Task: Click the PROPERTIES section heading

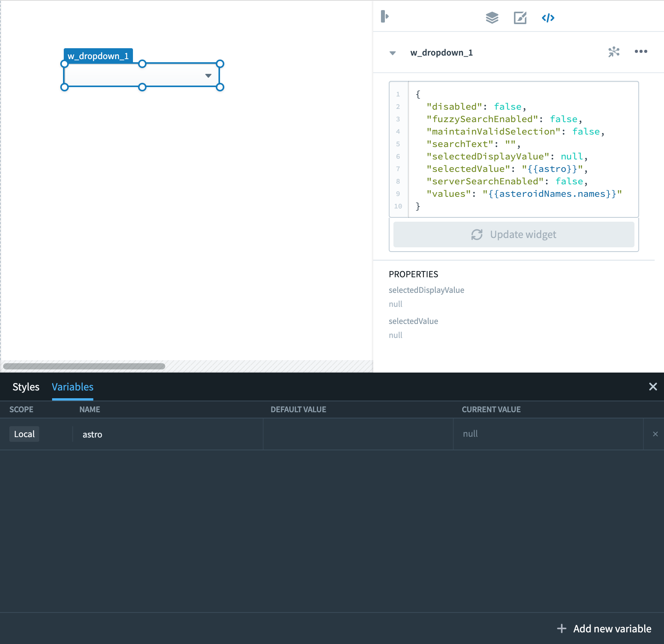Action: [x=413, y=274]
